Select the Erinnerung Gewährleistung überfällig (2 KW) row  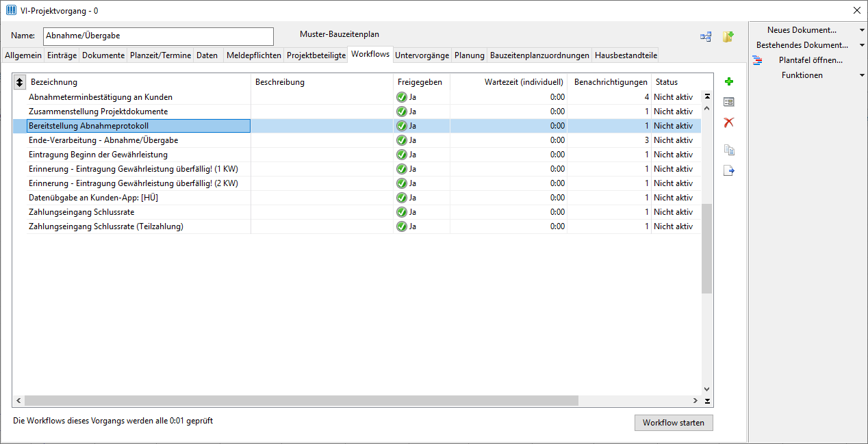pyautogui.click(x=357, y=183)
